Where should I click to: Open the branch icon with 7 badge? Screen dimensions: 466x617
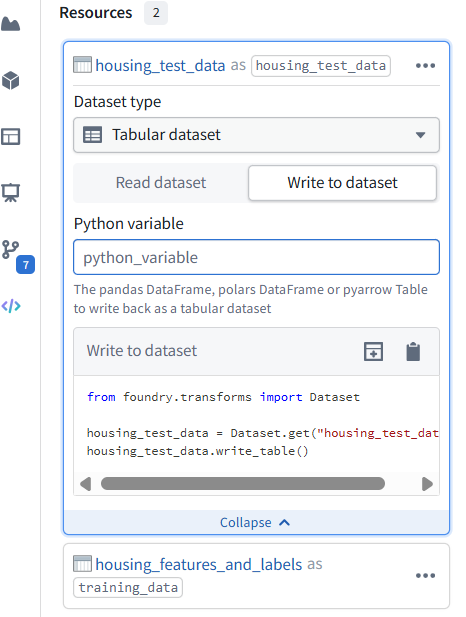point(11,249)
